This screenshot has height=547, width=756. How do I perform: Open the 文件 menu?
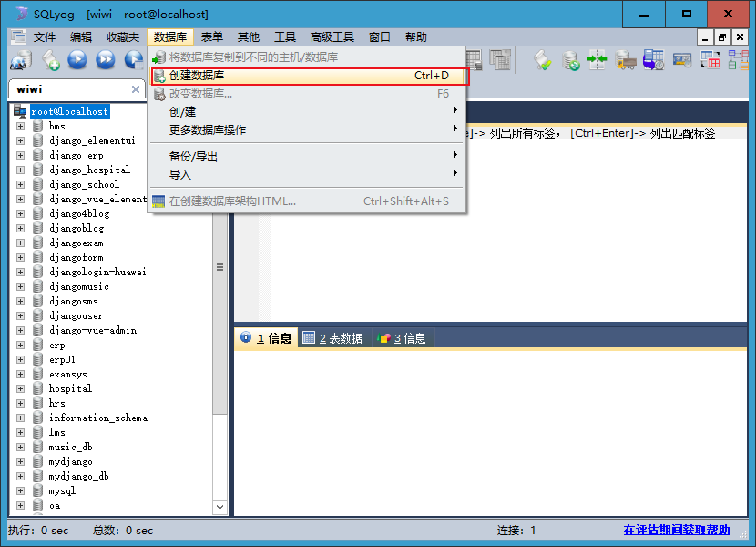pyautogui.click(x=45, y=37)
